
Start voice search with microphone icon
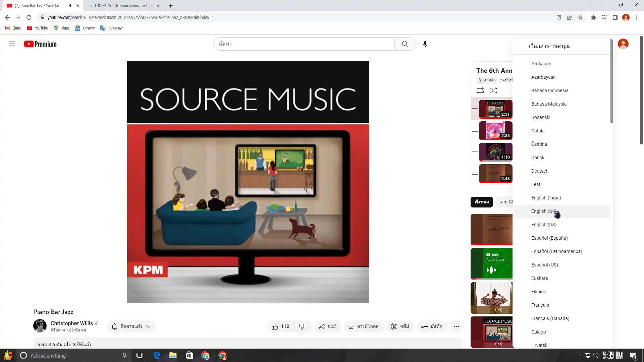click(x=425, y=44)
